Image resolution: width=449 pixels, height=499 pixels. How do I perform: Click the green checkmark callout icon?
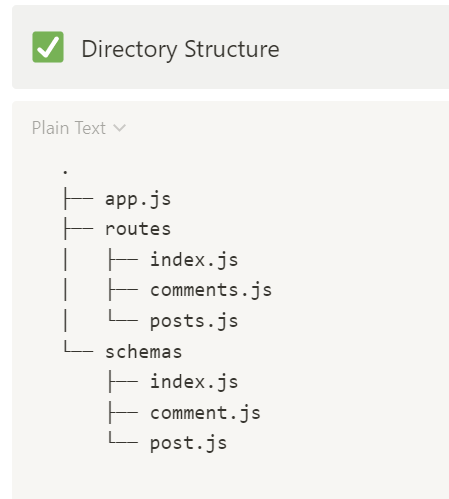click(x=48, y=47)
